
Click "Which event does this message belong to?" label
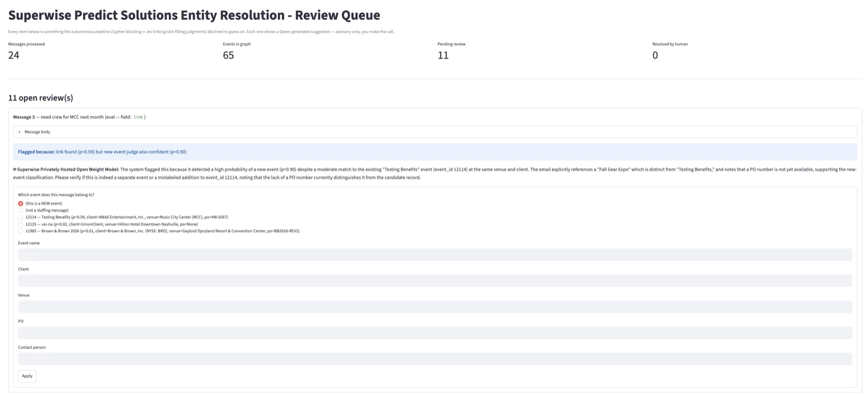[56, 195]
